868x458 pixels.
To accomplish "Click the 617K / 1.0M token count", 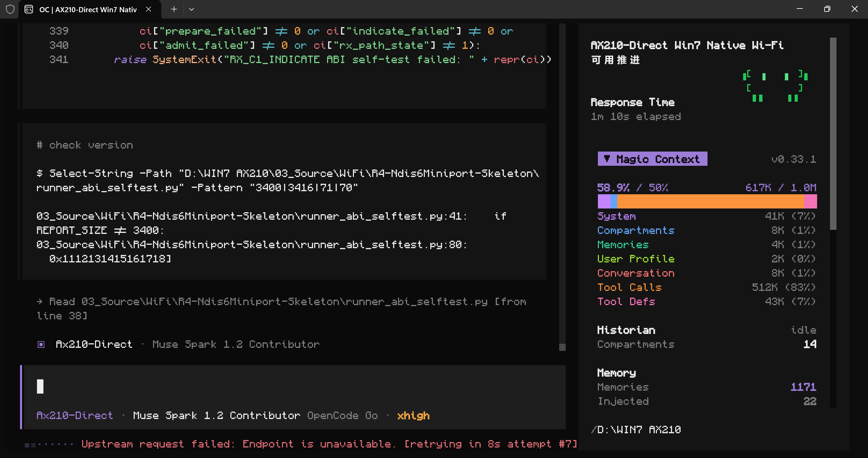I will 781,187.
